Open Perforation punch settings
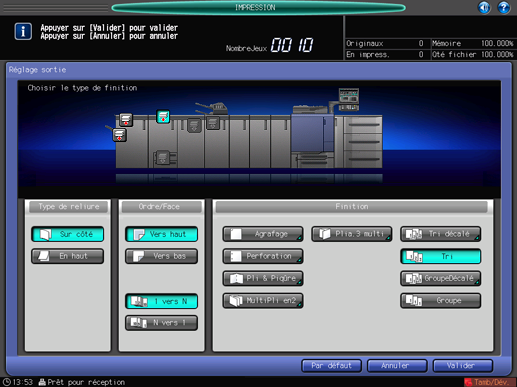 263,256
